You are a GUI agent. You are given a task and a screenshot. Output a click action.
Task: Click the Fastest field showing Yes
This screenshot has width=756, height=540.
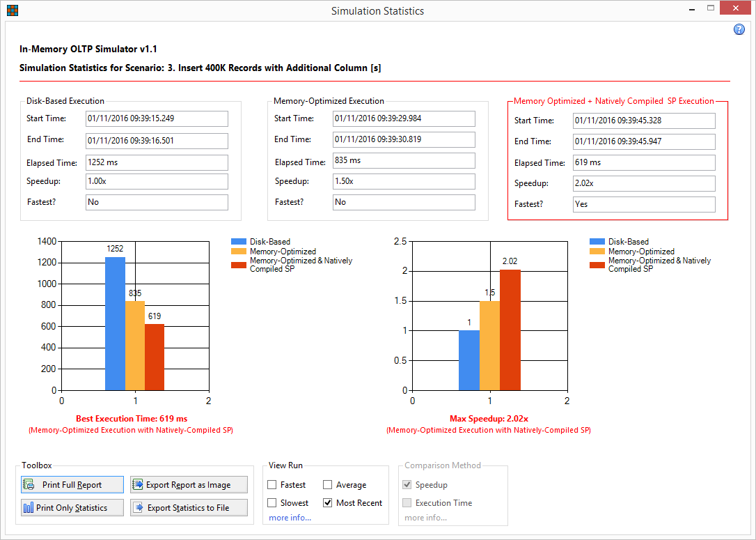pyautogui.click(x=644, y=204)
